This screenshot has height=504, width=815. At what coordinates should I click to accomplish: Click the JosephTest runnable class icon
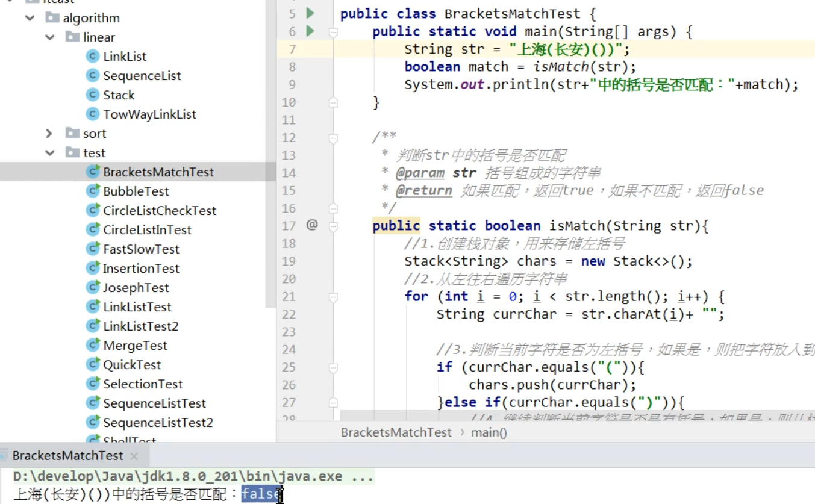(x=93, y=287)
